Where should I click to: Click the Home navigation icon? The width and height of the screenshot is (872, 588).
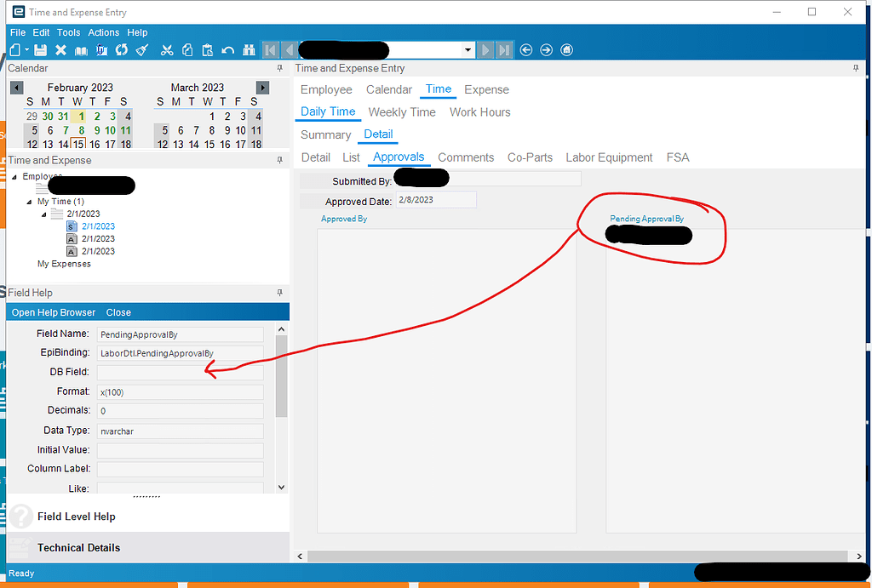(566, 49)
